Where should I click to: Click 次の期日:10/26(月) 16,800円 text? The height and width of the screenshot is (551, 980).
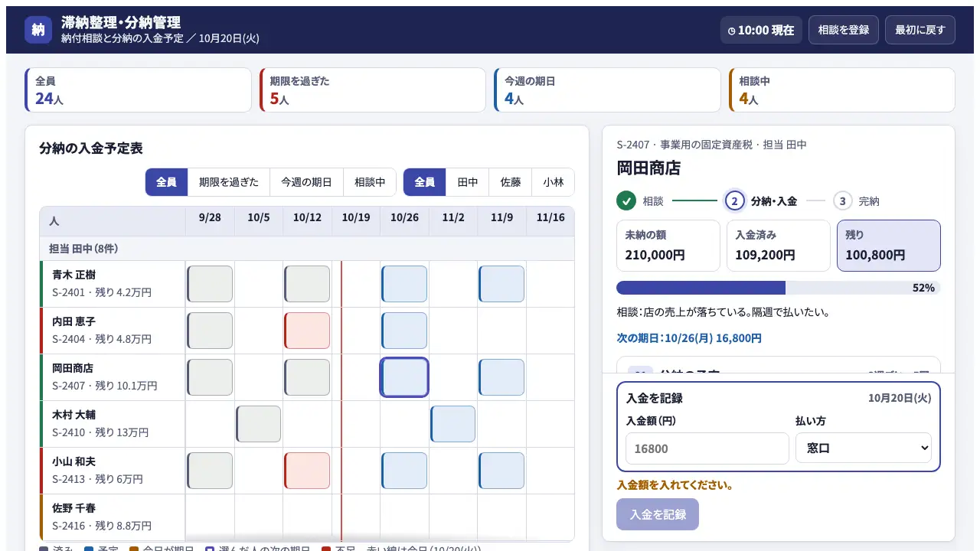point(689,338)
